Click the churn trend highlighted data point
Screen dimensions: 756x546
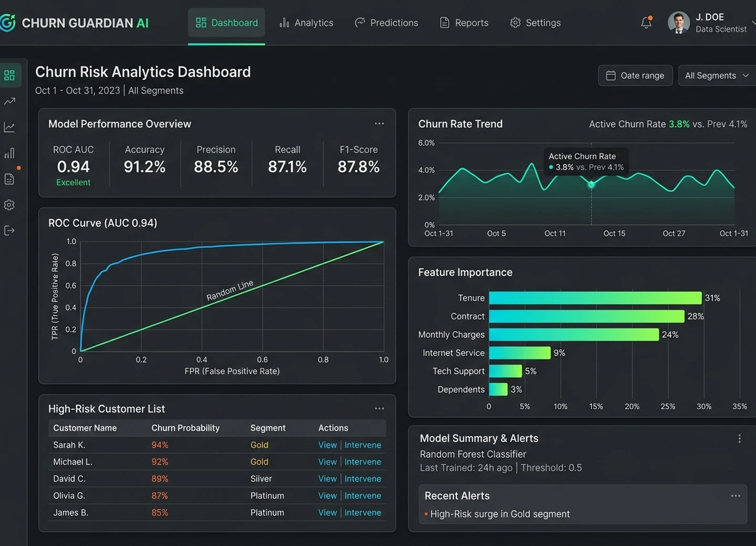(x=591, y=184)
